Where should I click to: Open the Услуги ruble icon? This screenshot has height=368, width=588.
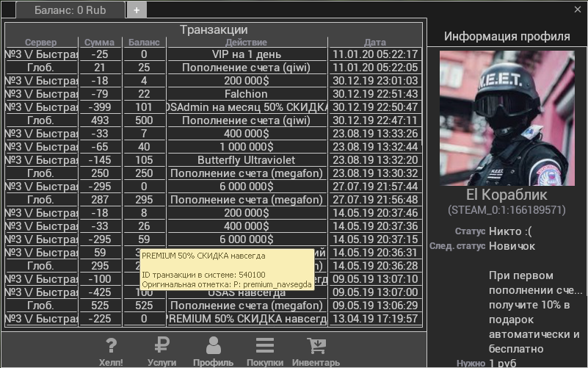point(162,347)
